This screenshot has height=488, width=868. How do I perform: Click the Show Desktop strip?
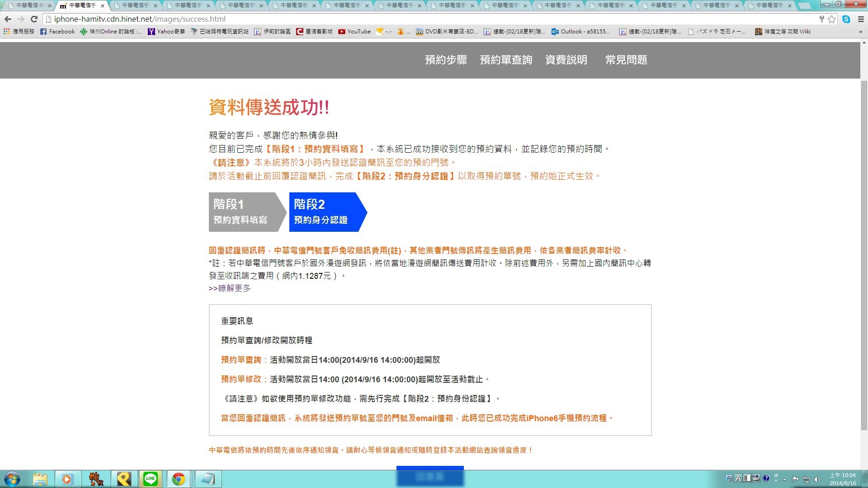[x=864, y=479]
